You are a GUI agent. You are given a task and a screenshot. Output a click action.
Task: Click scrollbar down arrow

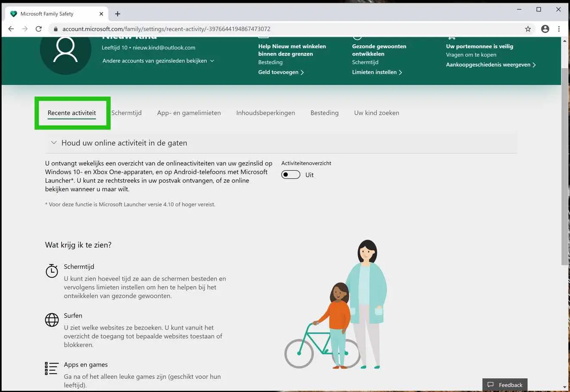(x=564, y=387)
